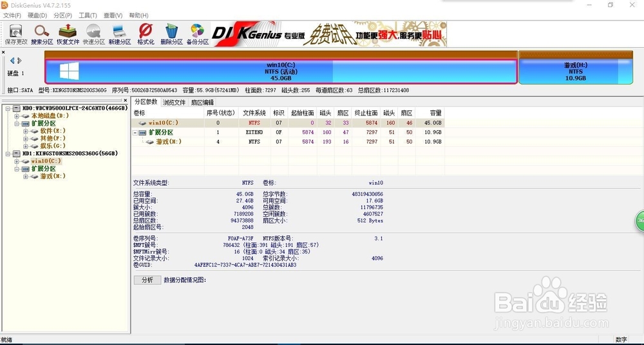Image resolution: width=644 pixels, height=345 pixels.
Task: Switch to the 浏览文件 tab
Action: [174, 103]
